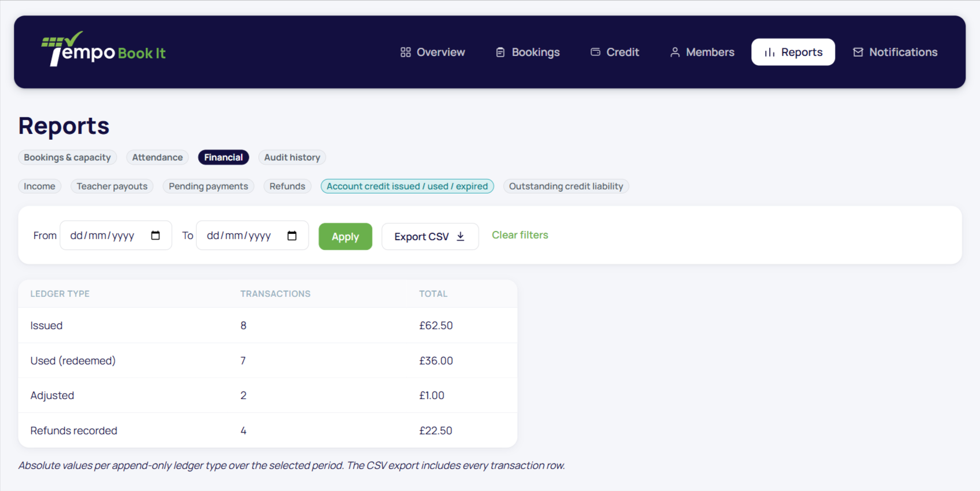Viewport: 980px width, 491px height.
Task: Click the TRANSACTIONS column header
Action: pos(275,293)
